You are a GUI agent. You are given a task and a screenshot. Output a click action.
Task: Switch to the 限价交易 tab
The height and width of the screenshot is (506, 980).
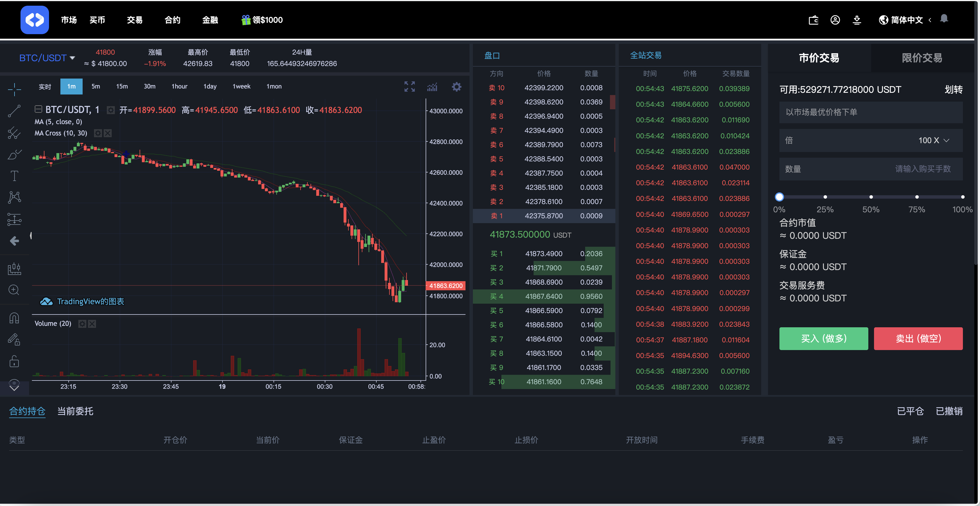(922, 58)
